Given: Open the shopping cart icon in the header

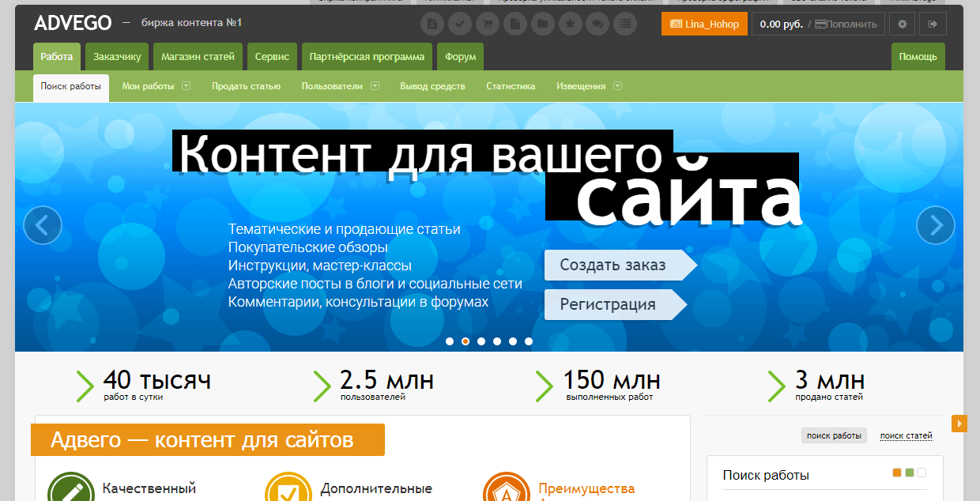Looking at the screenshot, I should coord(487,24).
